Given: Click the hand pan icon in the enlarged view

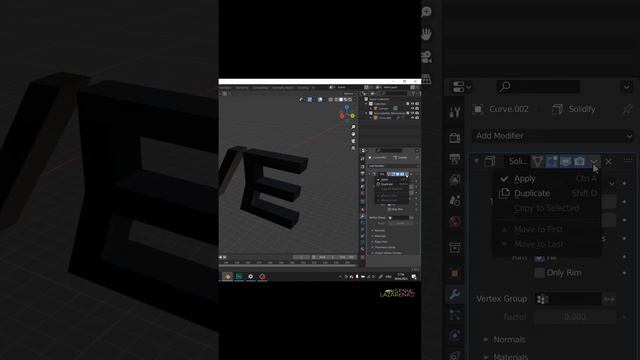Looking at the screenshot, I should point(426,34).
